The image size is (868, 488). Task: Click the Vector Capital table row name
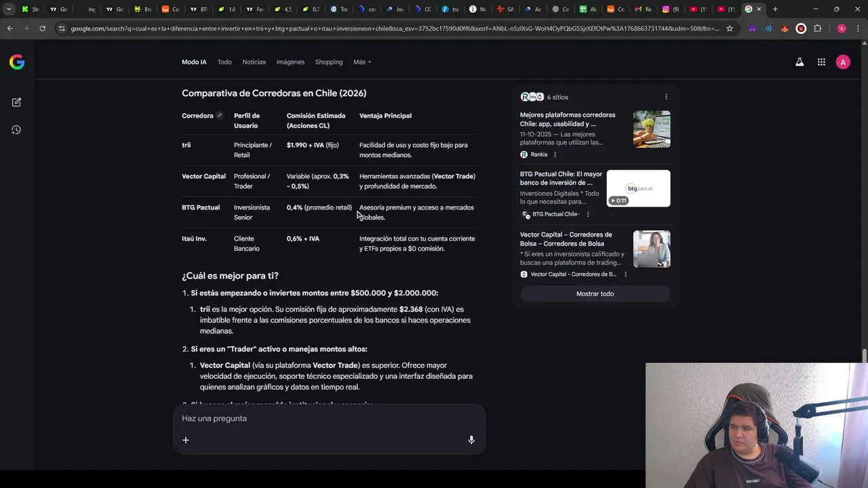pos(203,176)
